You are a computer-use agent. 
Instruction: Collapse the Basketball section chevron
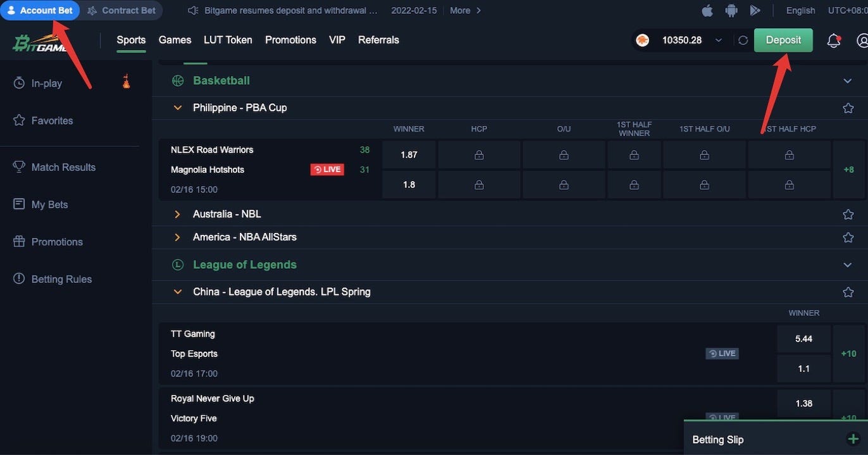click(848, 81)
